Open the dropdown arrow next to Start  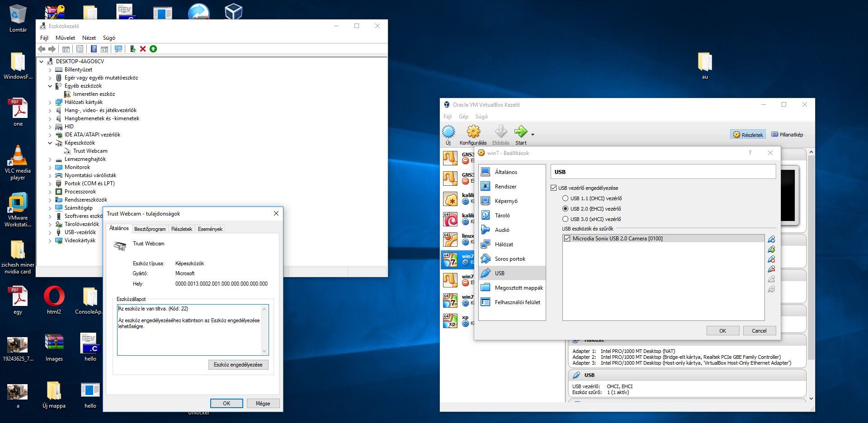tap(533, 135)
